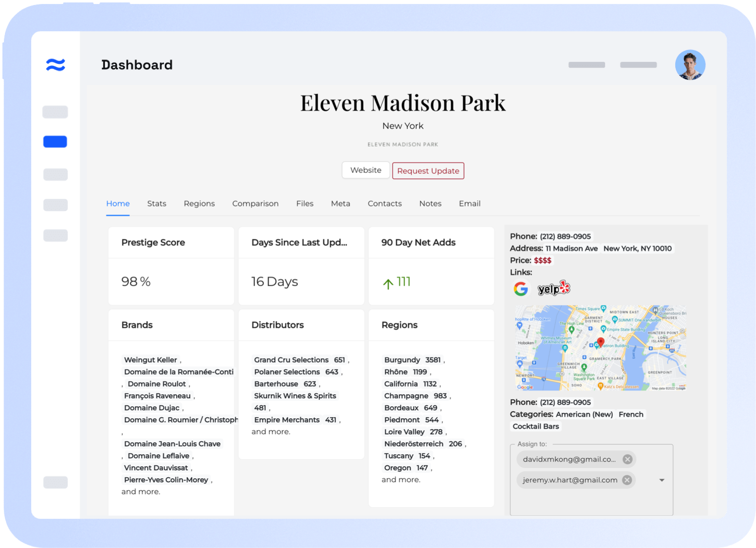This screenshot has width=756, height=548.
Task: Select the Domaine Jean-Louis Chave brand
Action: tap(172, 444)
